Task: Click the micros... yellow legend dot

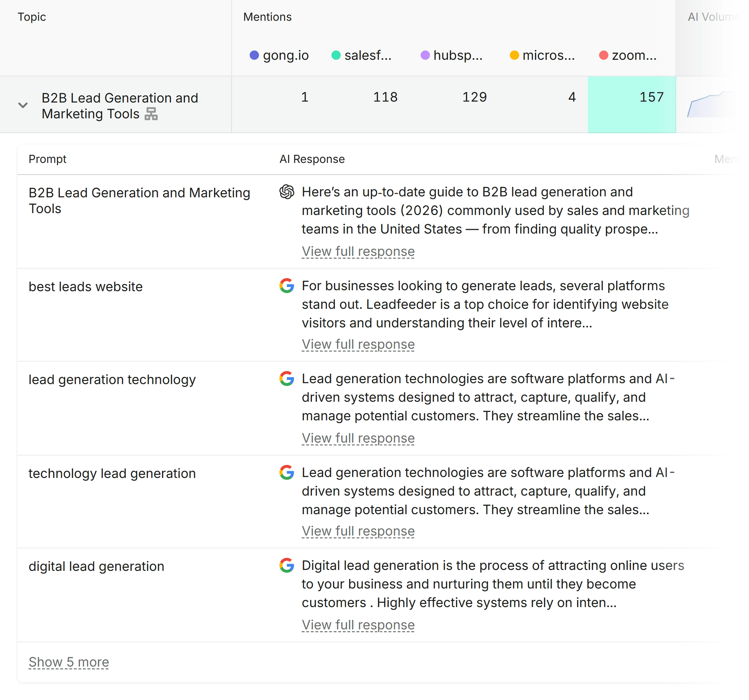Action: [514, 55]
